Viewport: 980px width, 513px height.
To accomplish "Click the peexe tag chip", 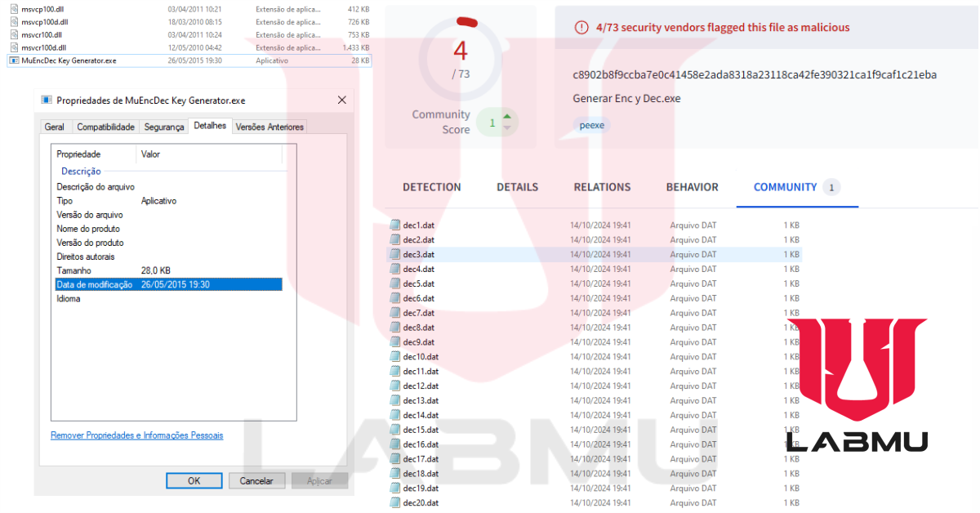I will coord(592,125).
